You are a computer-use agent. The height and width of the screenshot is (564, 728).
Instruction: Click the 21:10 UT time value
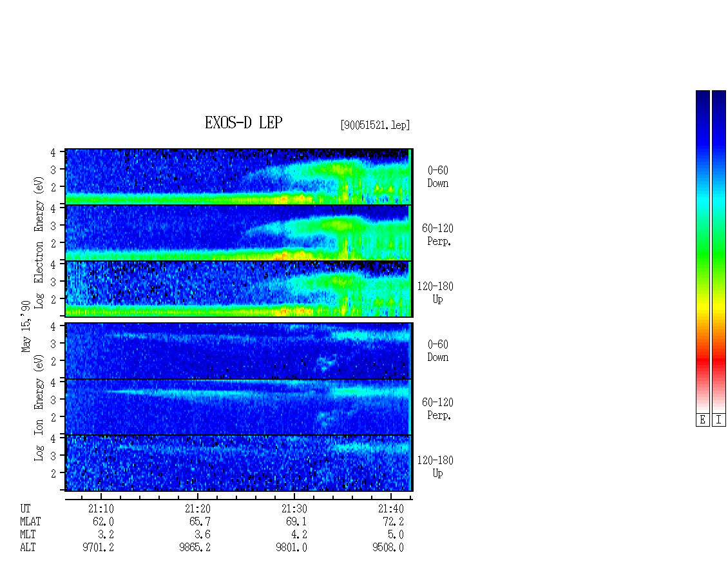point(101,509)
